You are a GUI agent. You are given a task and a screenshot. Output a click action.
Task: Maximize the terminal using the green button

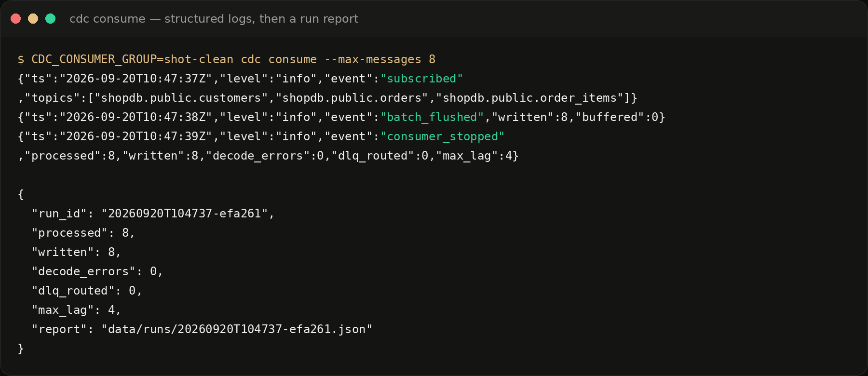(x=51, y=19)
